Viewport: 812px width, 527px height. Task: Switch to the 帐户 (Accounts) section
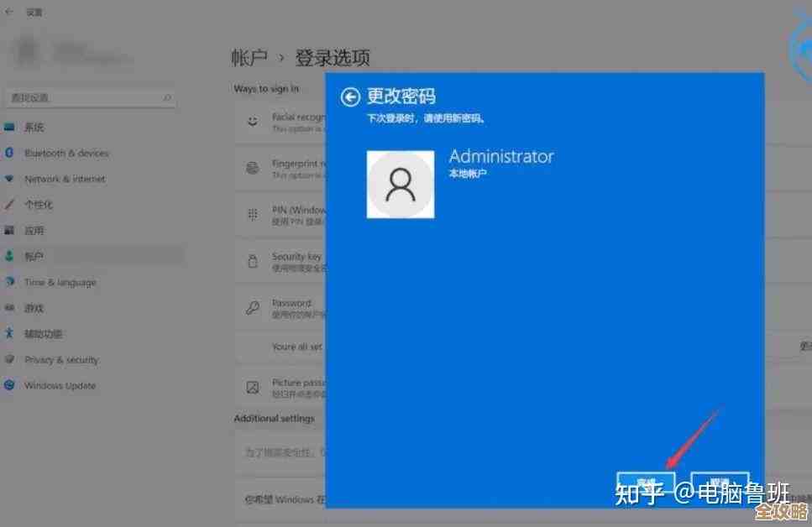34,256
